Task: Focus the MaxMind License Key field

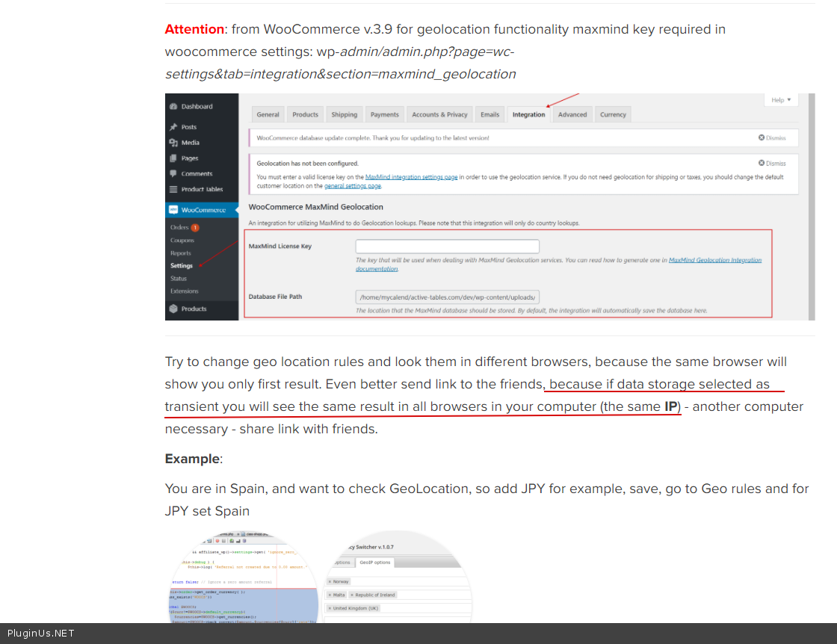Action: [448, 246]
